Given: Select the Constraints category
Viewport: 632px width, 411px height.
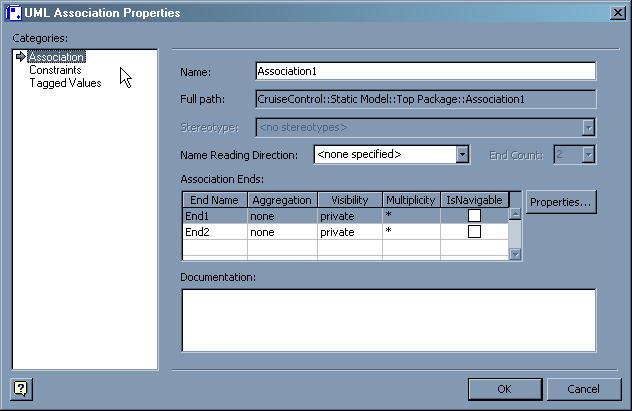Looking at the screenshot, I should [55, 70].
